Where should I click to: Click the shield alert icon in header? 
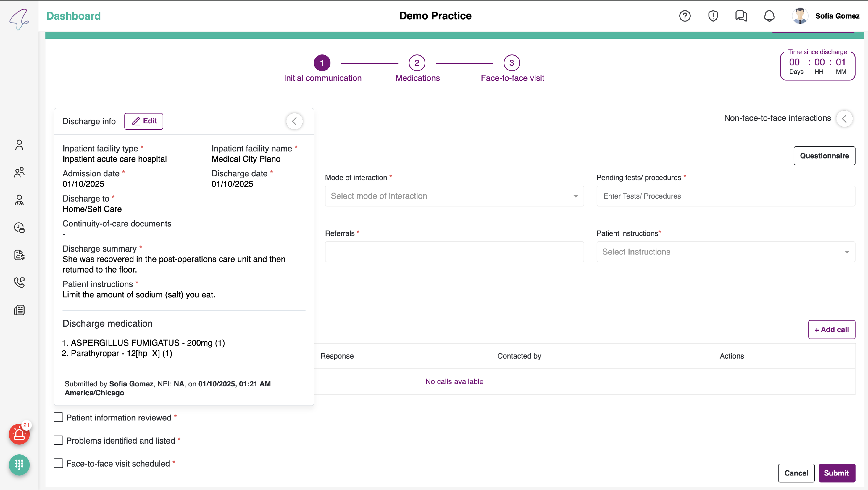click(713, 16)
